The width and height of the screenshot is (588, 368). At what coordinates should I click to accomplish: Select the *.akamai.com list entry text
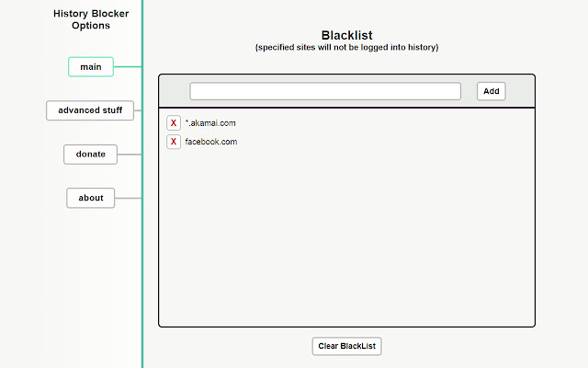[212, 123]
